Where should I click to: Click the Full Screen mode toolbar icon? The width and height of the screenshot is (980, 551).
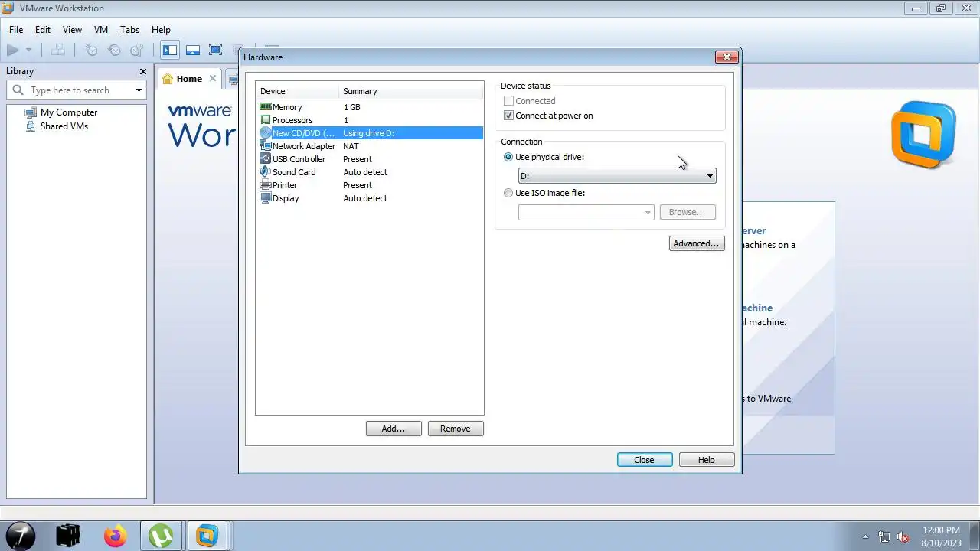pos(216,50)
